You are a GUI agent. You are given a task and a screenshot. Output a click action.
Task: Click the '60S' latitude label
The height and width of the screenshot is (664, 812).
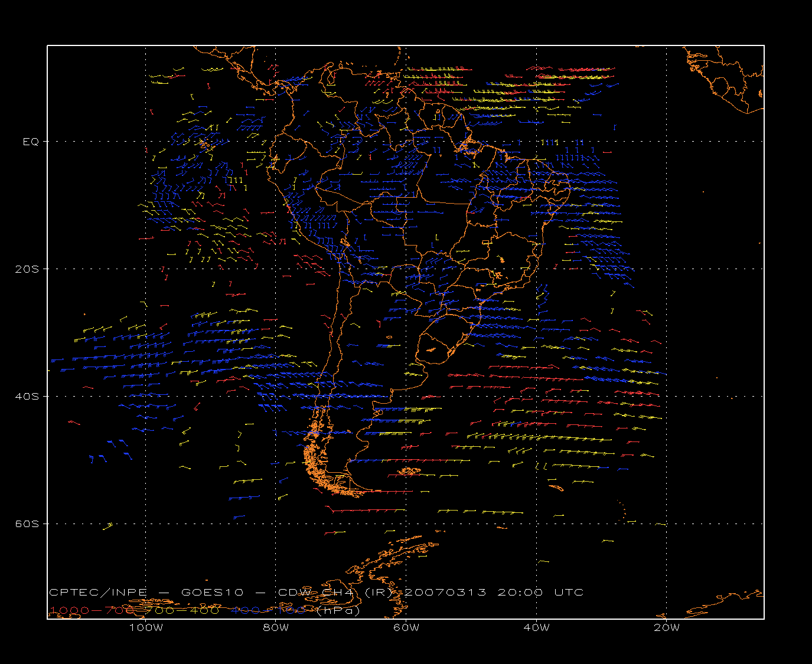click(27, 524)
